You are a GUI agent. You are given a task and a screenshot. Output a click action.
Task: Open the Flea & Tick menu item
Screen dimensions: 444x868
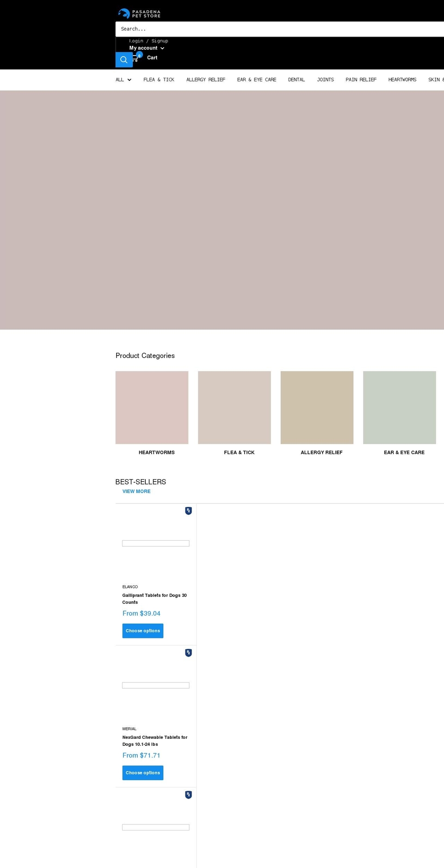[159, 80]
